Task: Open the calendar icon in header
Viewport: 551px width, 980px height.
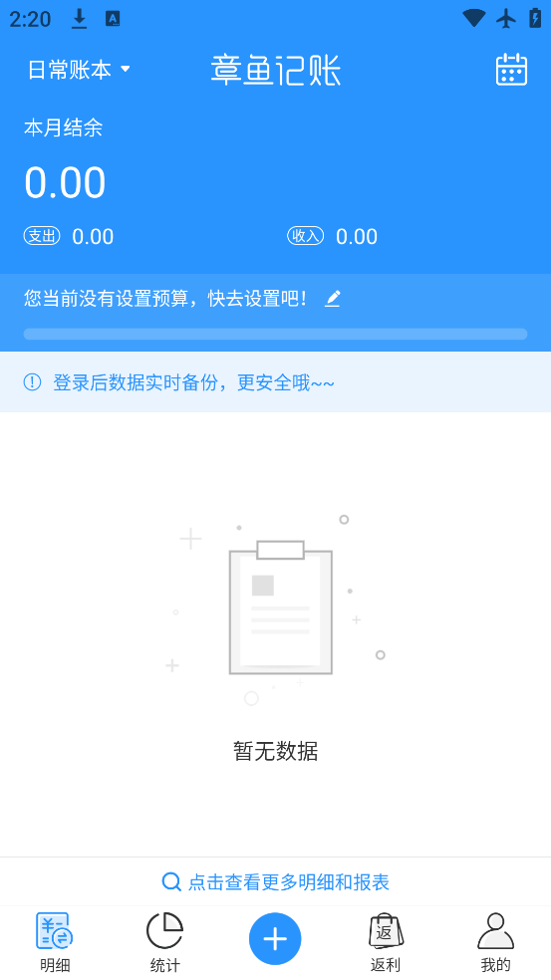Action: click(511, 70)
